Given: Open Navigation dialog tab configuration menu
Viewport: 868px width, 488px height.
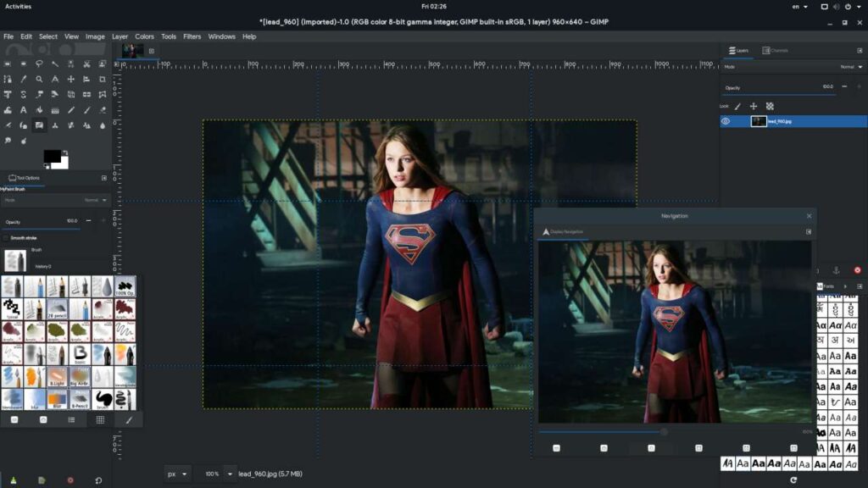Looking at the screenshot, I should pos(809,232).
